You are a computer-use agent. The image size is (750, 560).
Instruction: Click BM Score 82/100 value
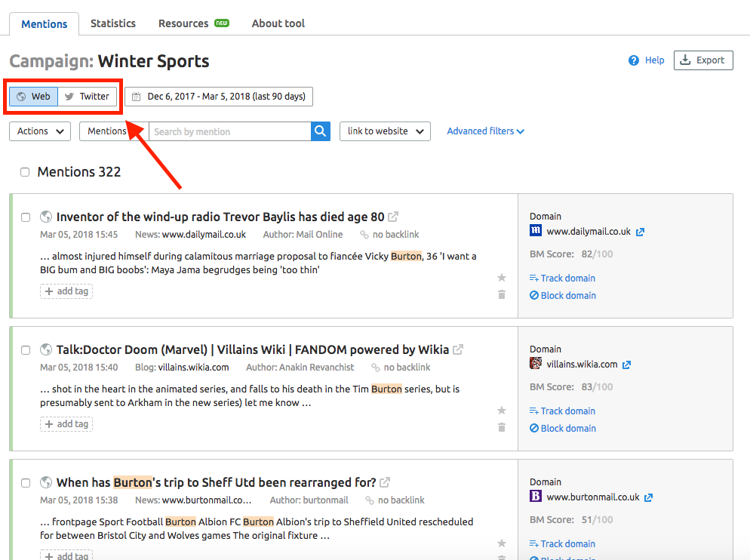pyautogui.click(x=597, y=254)
